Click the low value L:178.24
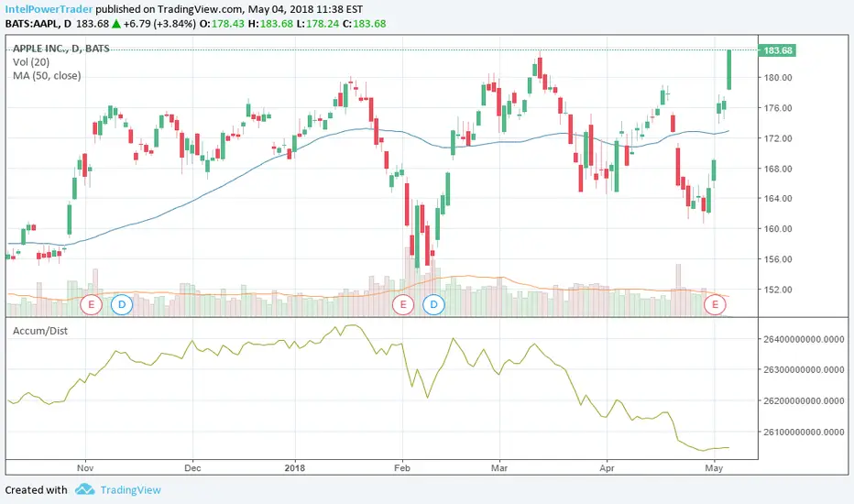Screen dimensions: 854x504 (318, 24)
